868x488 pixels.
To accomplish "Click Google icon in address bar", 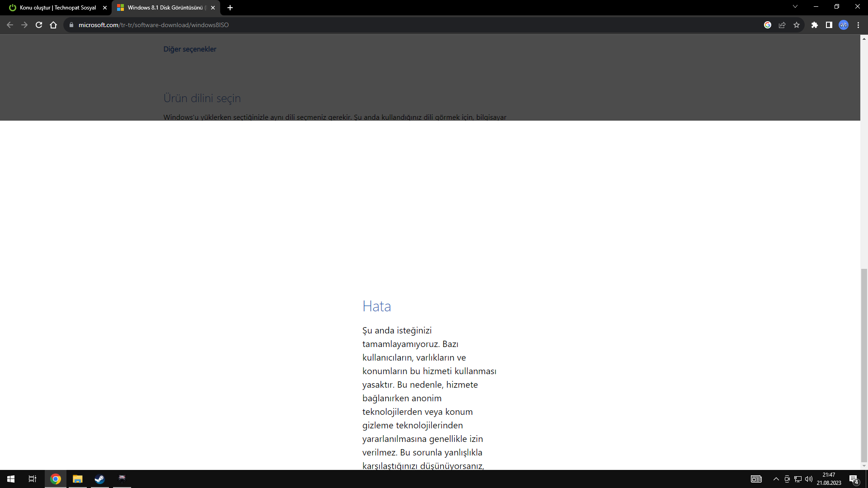I will point(768,25).
